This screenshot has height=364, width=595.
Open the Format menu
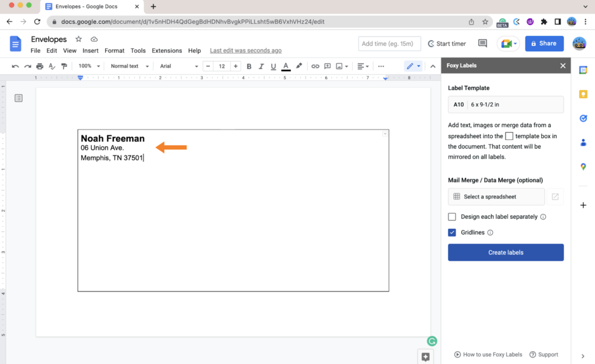(114, 51)
